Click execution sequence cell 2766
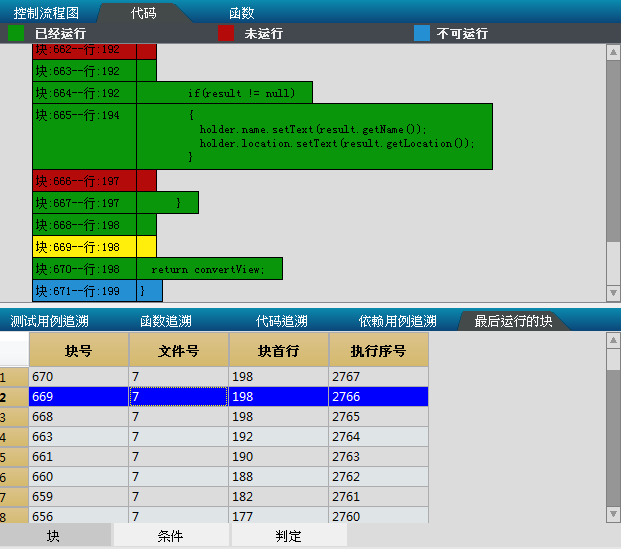The image size is (621, 549). [379, 396]
